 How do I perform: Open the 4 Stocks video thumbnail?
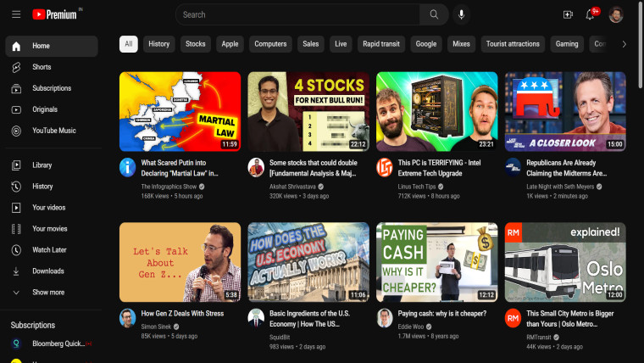pos(308,112)
